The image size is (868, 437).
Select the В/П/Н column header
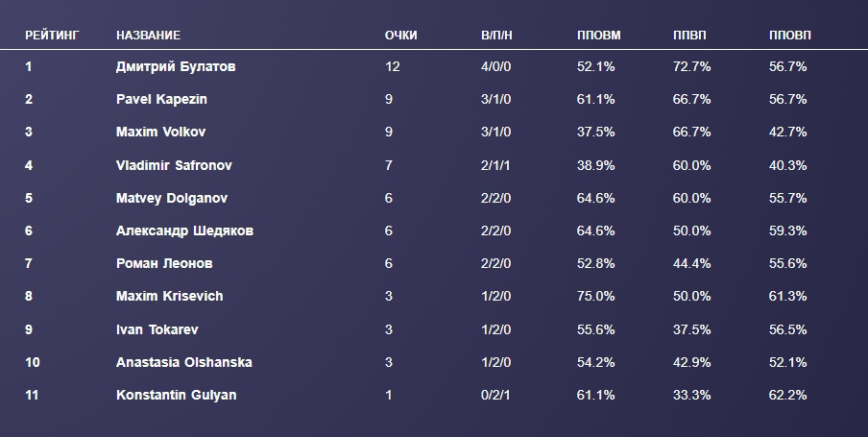pyautogui.click(x=498, y=36)
